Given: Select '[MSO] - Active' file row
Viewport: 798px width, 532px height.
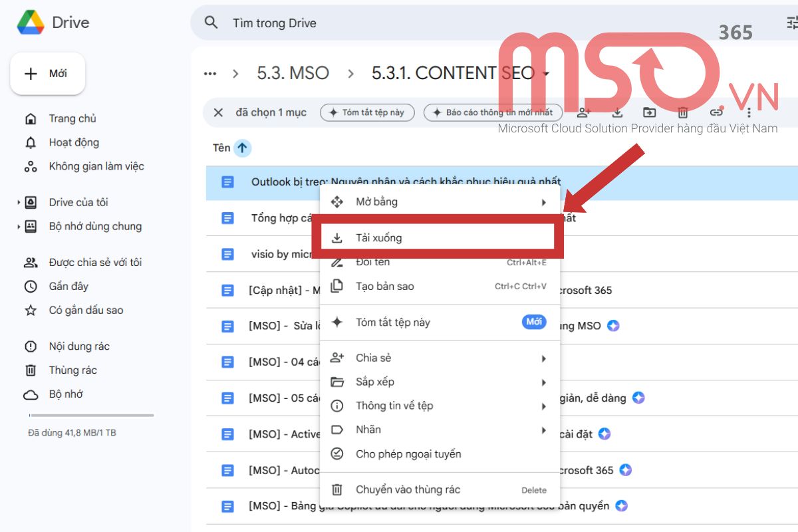Looking at the screenshot, I should (502, 434).
